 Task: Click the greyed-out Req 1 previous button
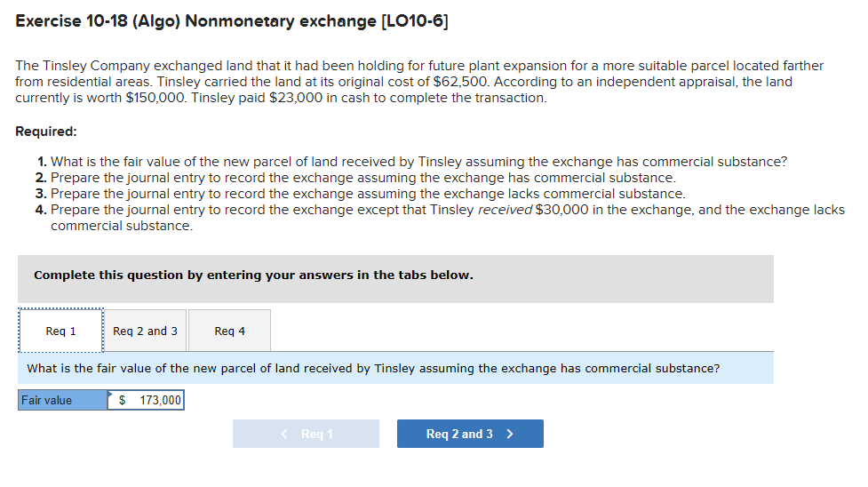click(306, 434)
